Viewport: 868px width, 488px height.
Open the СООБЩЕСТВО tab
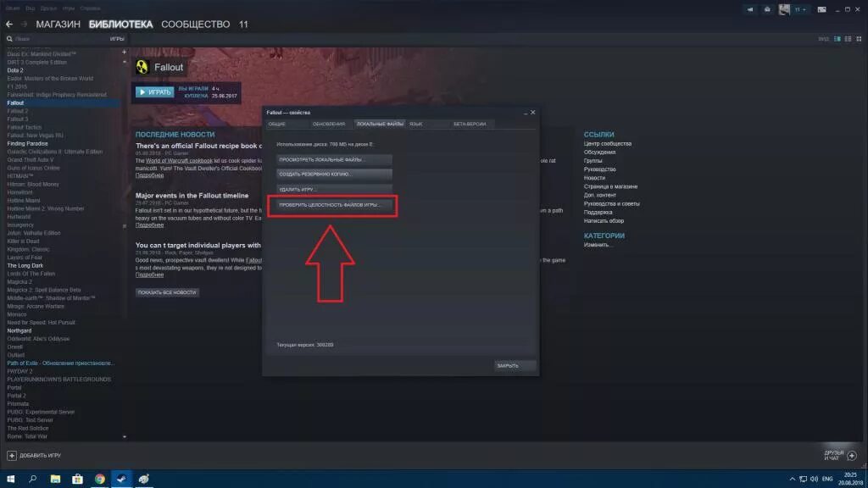[196, 25]
